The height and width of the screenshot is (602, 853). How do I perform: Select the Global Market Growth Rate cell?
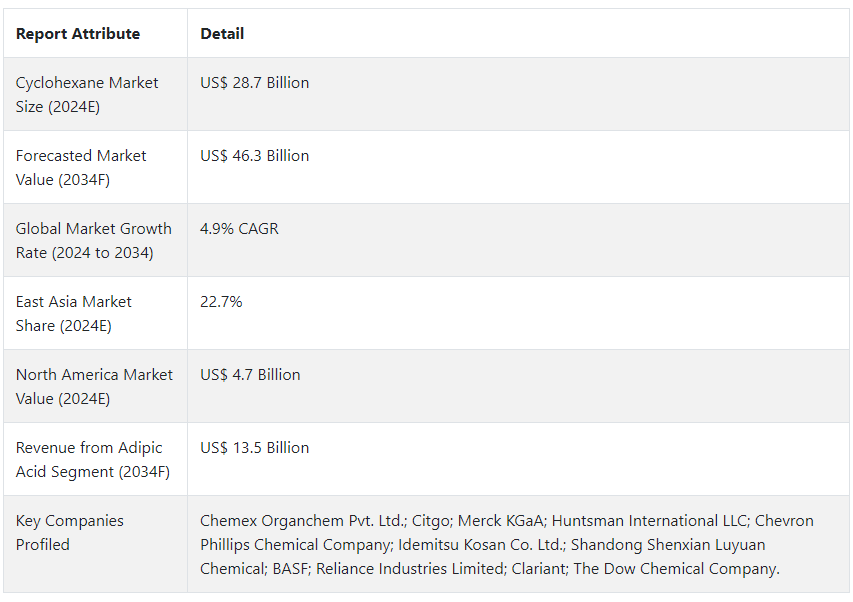pyautogui.click(x=94, y=240)
